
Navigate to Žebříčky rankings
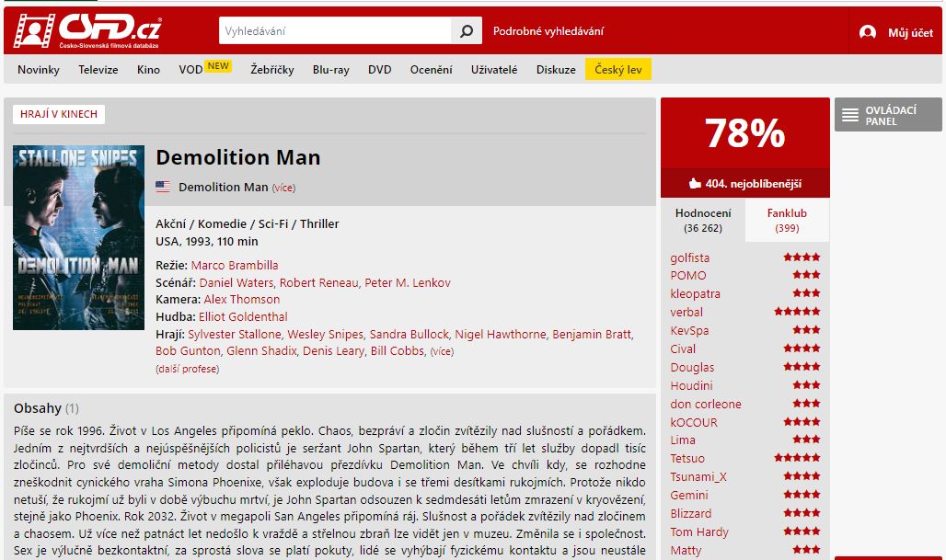272,69
